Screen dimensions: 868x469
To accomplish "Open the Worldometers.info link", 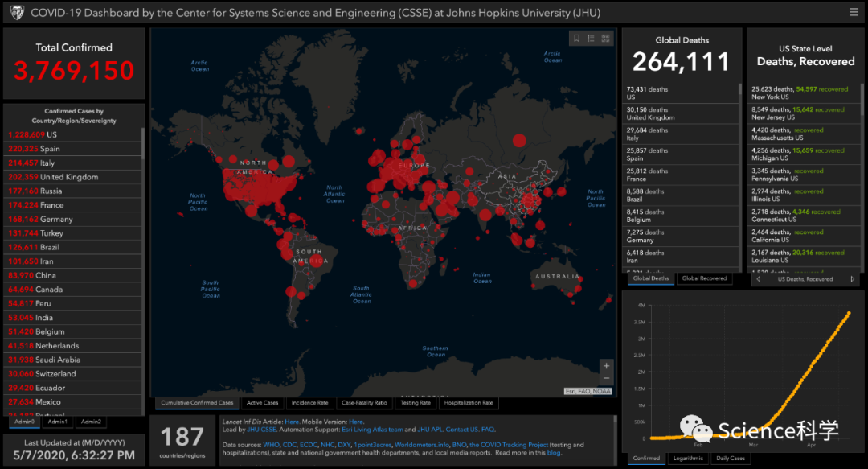I will click(x=420, y=445).
